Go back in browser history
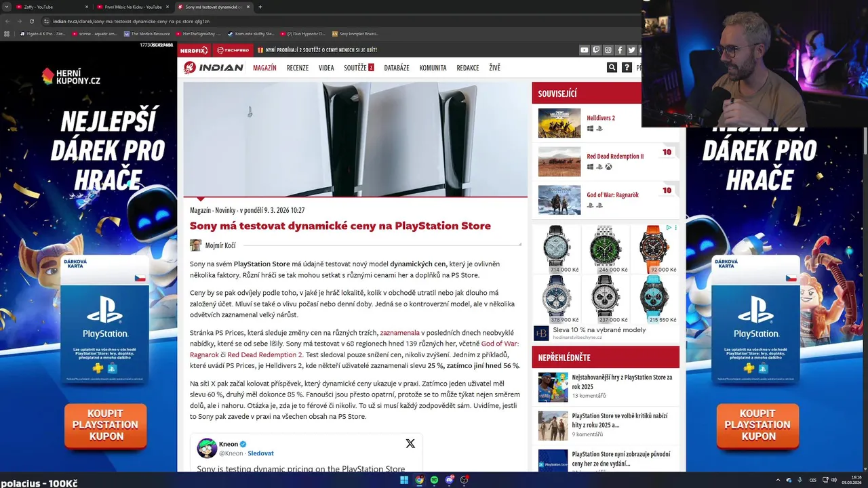The height and width of the screenshot is (488, 868). 7,21
